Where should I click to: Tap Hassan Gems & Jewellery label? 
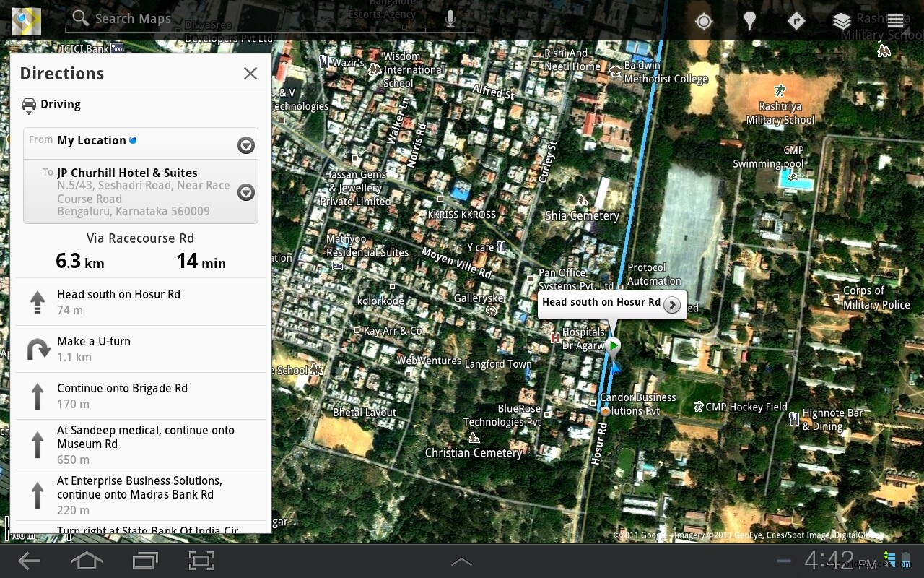tap(356, 188)
